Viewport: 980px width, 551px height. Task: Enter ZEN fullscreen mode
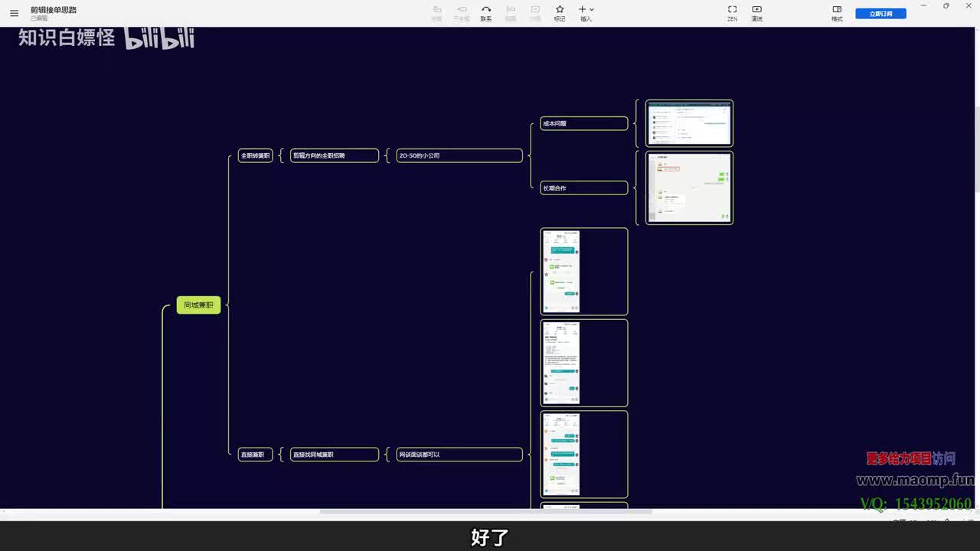(x=732, y=13)
